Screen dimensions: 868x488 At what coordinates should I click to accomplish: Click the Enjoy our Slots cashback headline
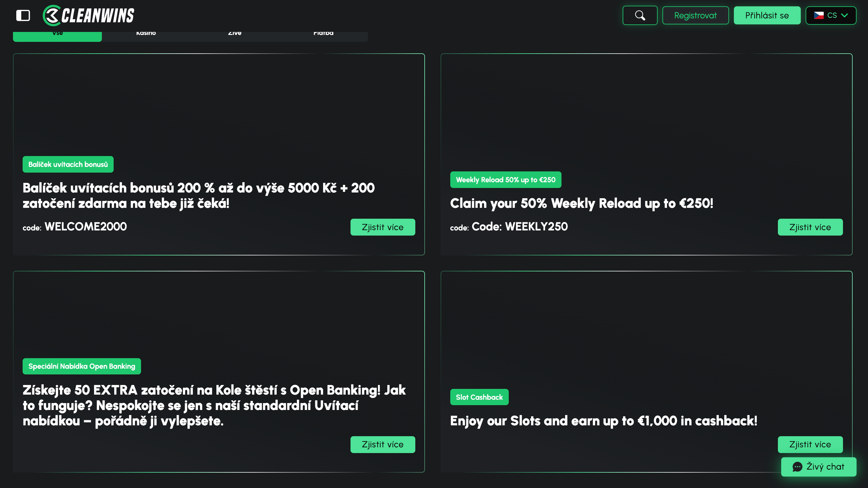pos(603,421)
